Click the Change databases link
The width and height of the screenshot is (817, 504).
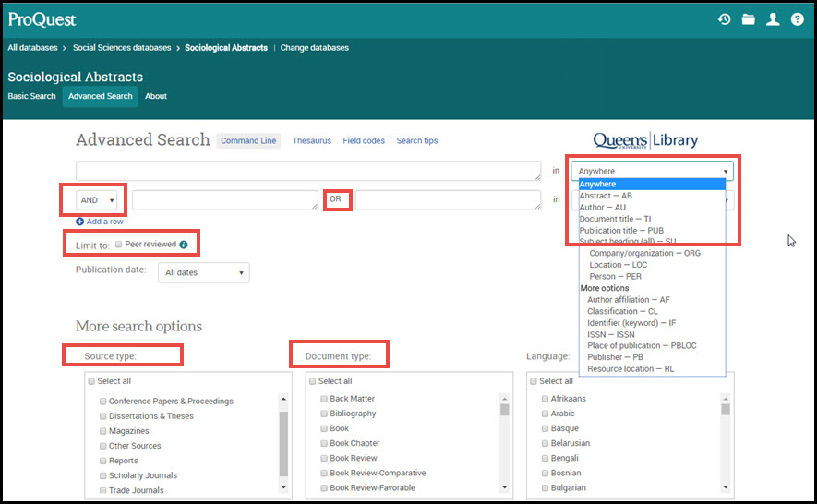314,48
